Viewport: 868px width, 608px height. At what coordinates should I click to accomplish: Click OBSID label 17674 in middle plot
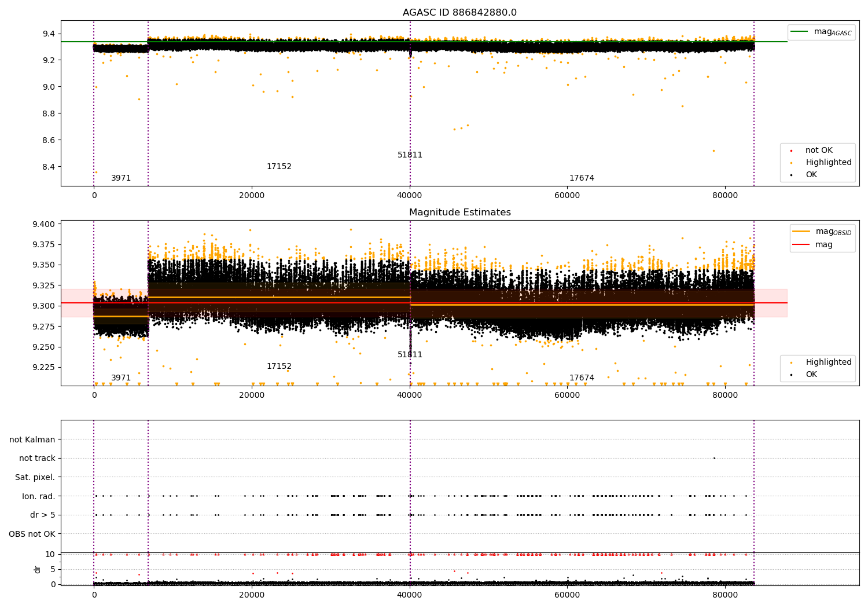pos(582,378)
